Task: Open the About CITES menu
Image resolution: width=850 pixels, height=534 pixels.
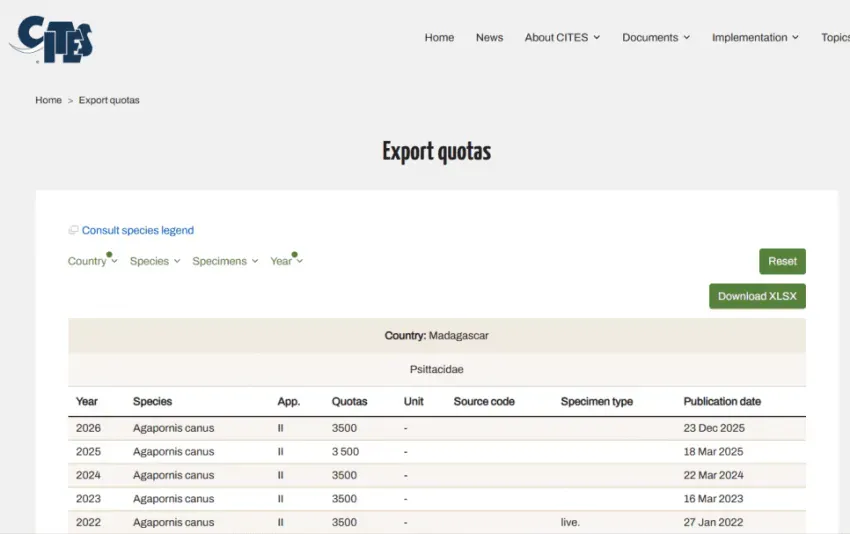Action: click(562, 37)
